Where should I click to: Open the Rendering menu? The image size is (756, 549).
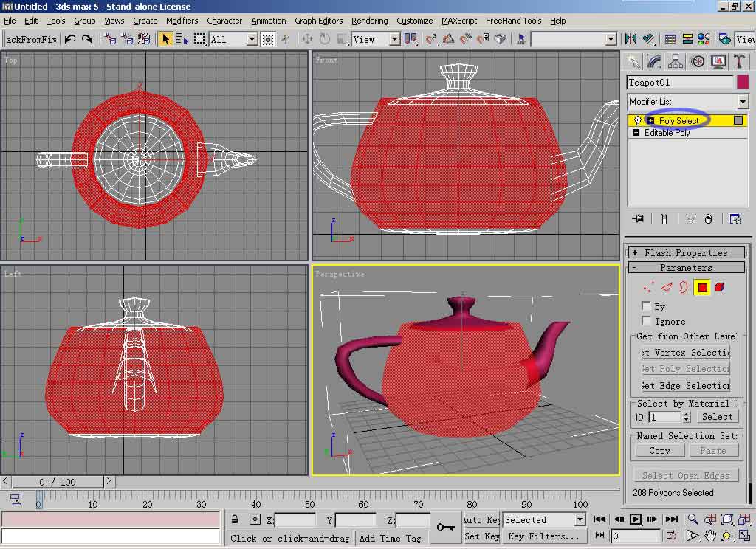click(369, 21)
